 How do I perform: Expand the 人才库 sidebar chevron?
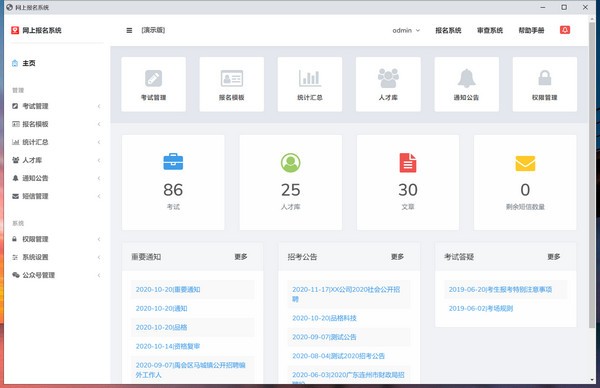(x=99, y=160)
